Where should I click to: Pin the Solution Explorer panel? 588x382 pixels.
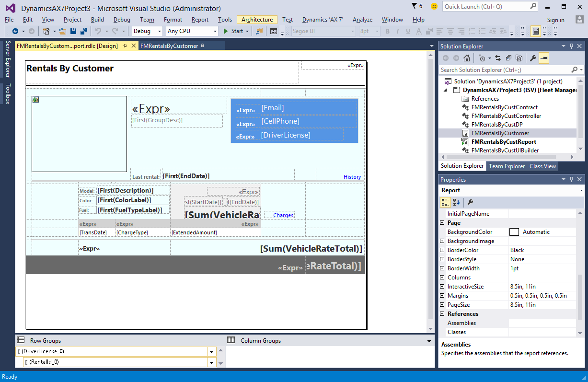coord(572,46)
